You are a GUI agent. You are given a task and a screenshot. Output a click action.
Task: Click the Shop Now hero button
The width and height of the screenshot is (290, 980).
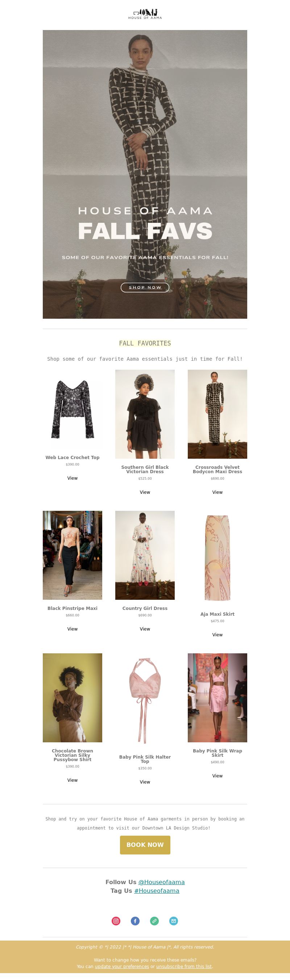coord(145,287)
